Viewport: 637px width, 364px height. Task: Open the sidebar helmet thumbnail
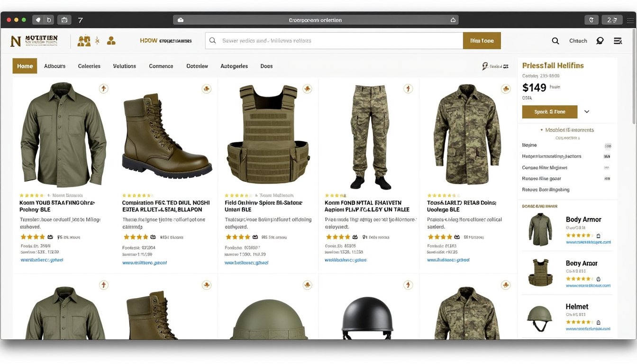(540, 318)
